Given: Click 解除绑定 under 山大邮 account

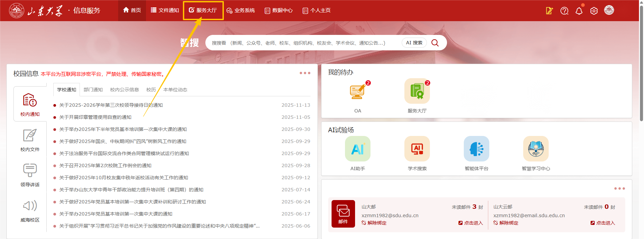Looking at the screenshot, I should (374, 223).
